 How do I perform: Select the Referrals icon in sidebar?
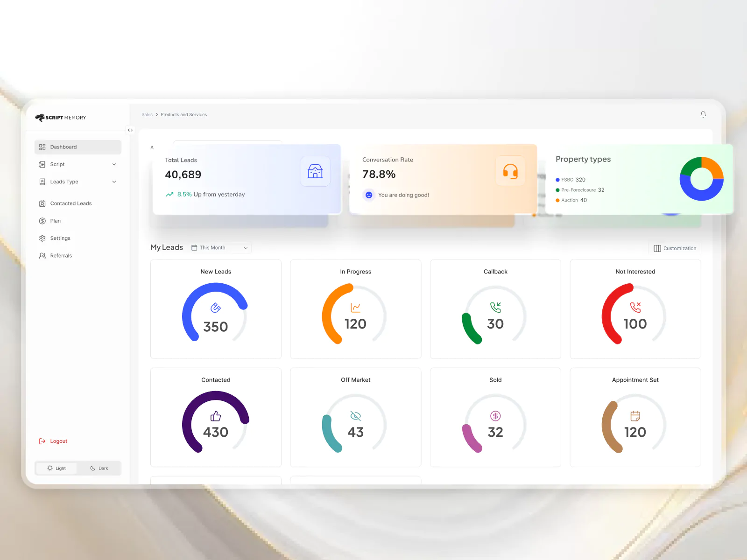coord(42,255)
